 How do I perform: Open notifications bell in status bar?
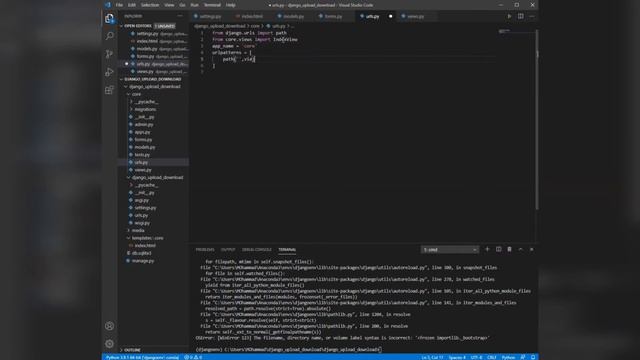[x=533, y=357]
